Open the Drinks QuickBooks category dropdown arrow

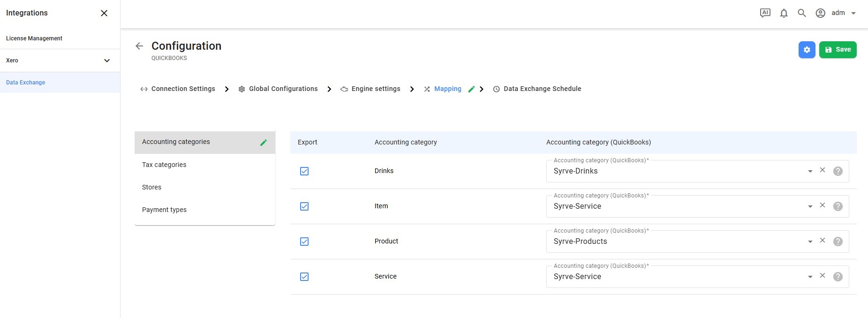(x=810, y=171)
